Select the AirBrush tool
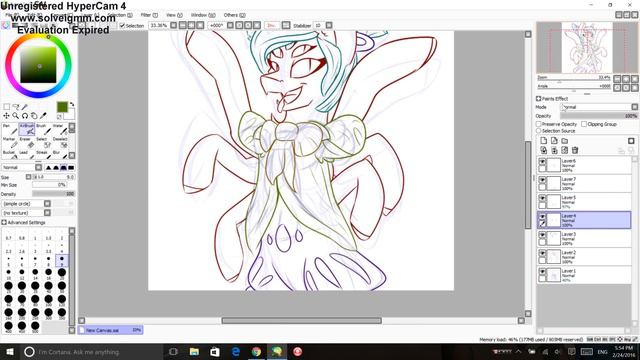The height and width of the screenshot is (360, 640). (27, 129)
